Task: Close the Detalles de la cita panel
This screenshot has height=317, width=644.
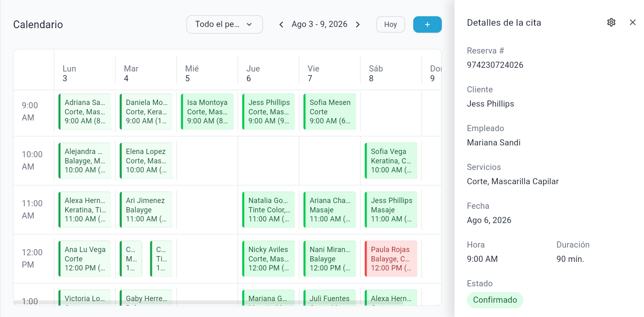Action: coord(633,22)
